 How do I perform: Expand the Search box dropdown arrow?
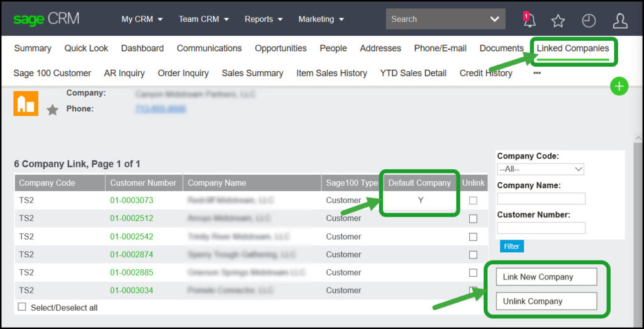(x=494, y=19)
